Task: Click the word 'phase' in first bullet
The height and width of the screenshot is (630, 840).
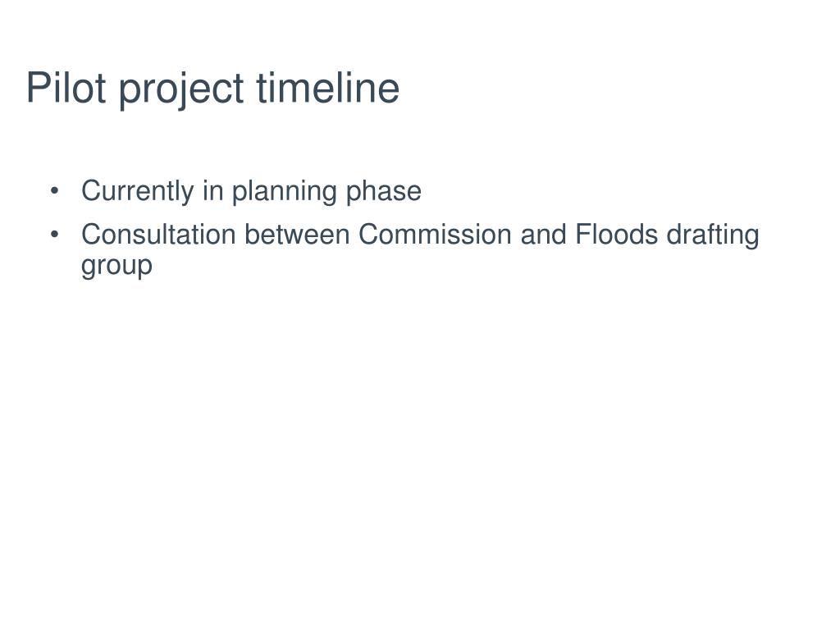Action: (x=384, y=192)
